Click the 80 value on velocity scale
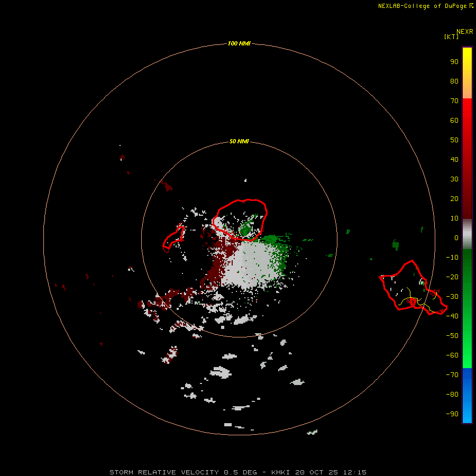 point(454,81)
